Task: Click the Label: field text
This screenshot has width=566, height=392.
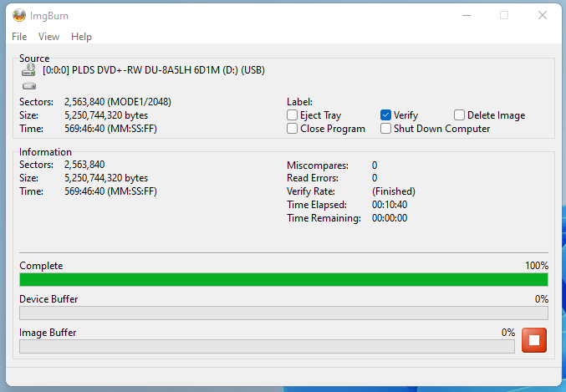Action: pos(299,102)
